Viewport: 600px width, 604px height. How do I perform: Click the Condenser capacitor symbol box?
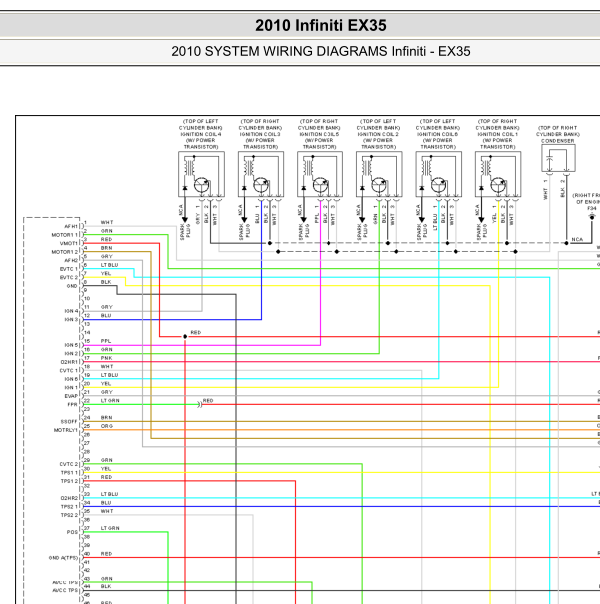[558, 158]
